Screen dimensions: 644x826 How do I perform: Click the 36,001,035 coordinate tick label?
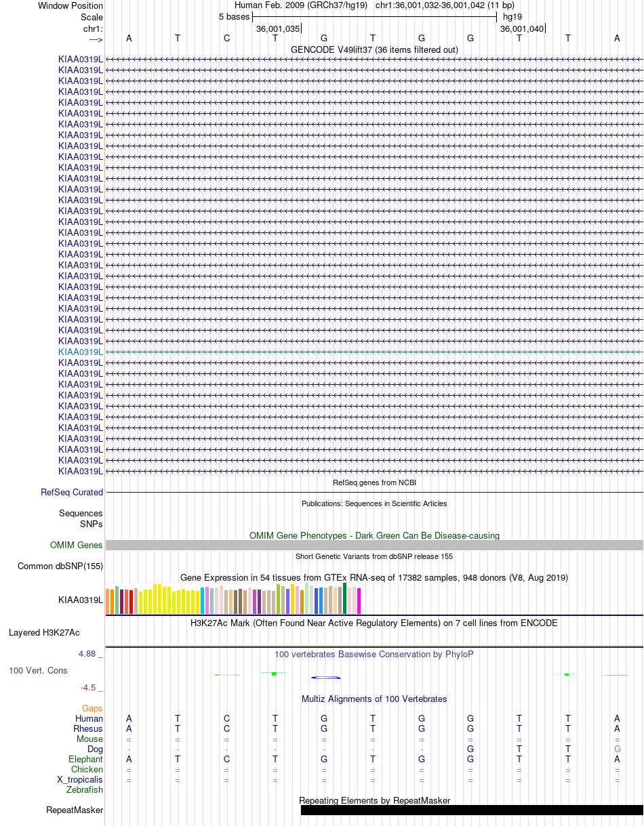[x=278, y=28]
